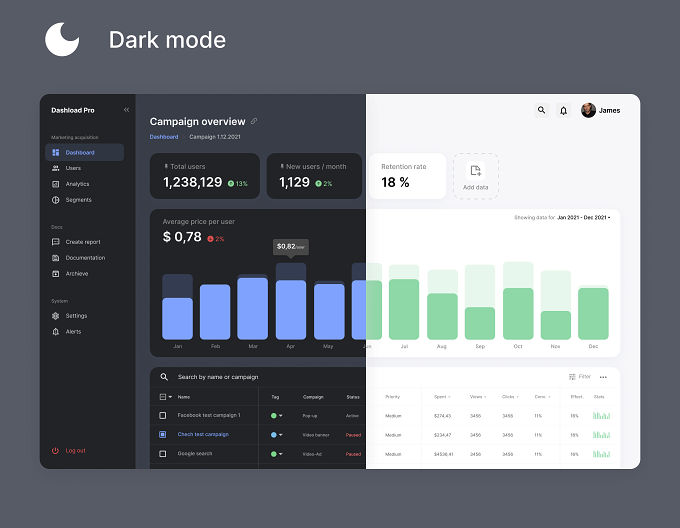Check the Facebook test campaign 1 checkbox
This screenshot has height=528, width=680.
[x=163, y=415]
